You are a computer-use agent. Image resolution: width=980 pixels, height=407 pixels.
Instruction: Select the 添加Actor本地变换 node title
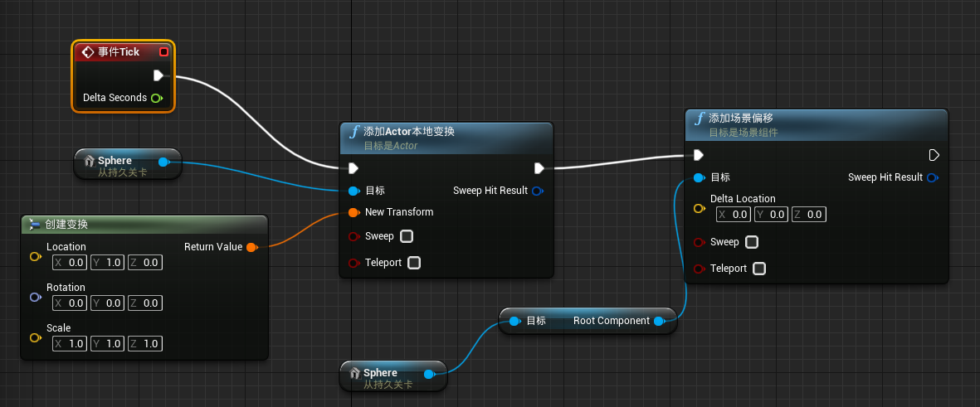[409, 132]
